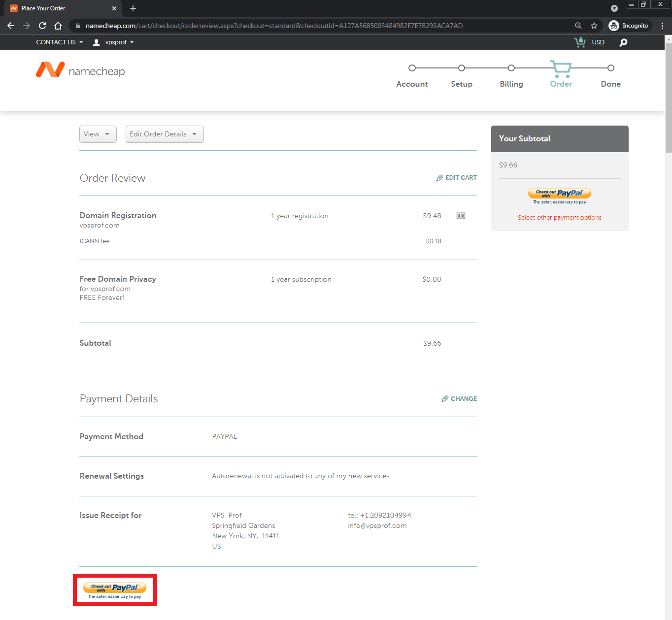This screenshot has height=620, width=672.
Task: Click the browser back arrow
Action: pos(11,26)
